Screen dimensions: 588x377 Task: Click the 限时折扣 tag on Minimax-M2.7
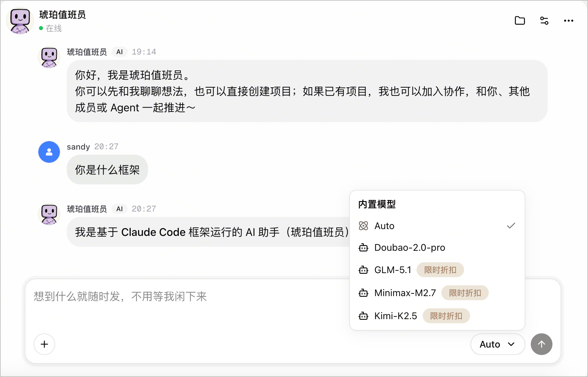point(465,293)
